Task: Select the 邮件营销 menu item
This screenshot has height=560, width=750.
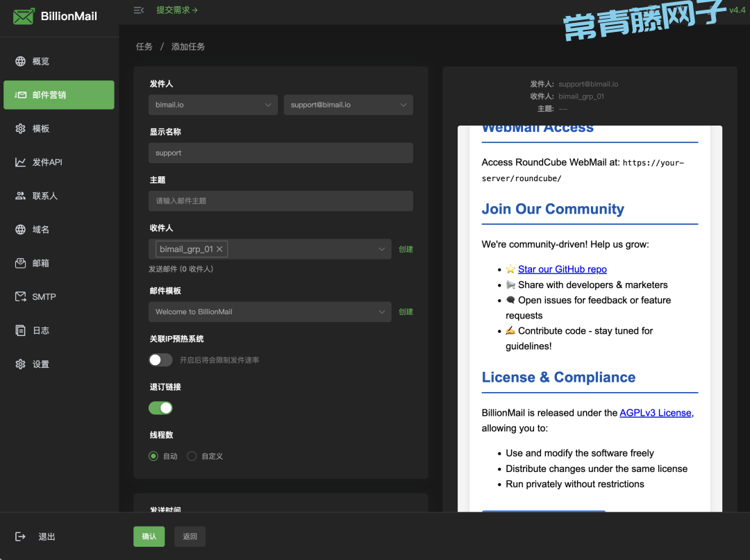Action: [59, 95]
